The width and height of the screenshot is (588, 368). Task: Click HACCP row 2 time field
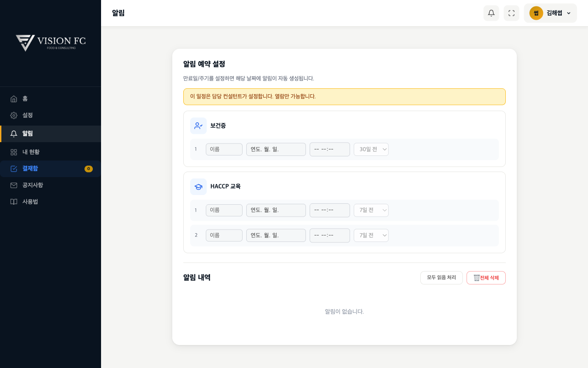coord(330,236)
